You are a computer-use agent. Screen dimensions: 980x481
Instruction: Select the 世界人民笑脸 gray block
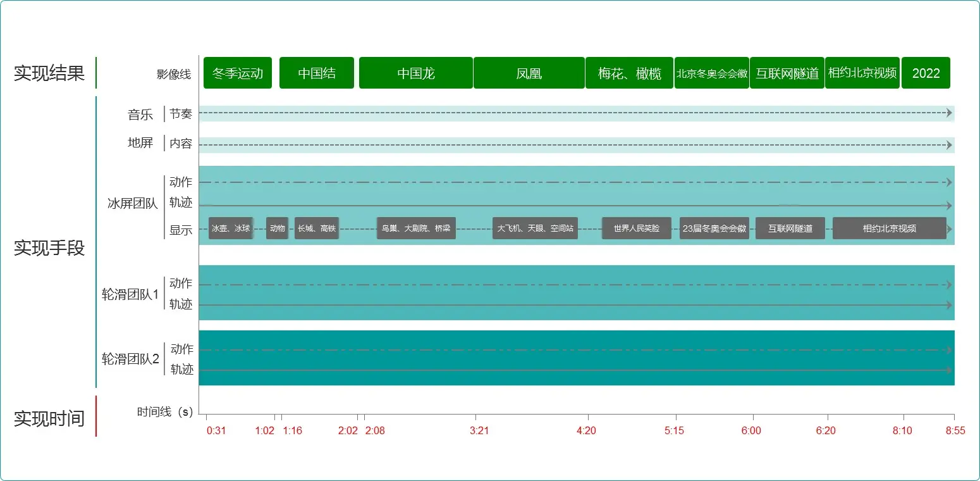click(x=637, y=228)
